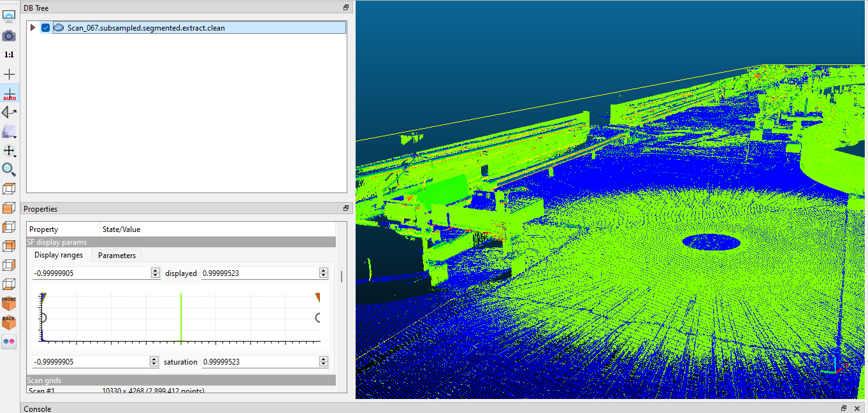The height and width of the screenshot is (413, 868).
Task: Click the right saturation circle handle
Action: tap(318, 317)
